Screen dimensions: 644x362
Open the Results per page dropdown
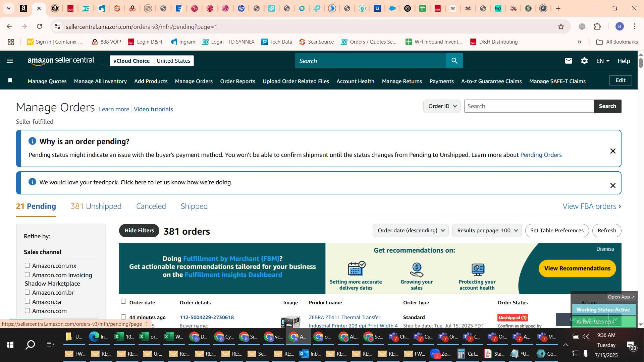tap(487, 231)
